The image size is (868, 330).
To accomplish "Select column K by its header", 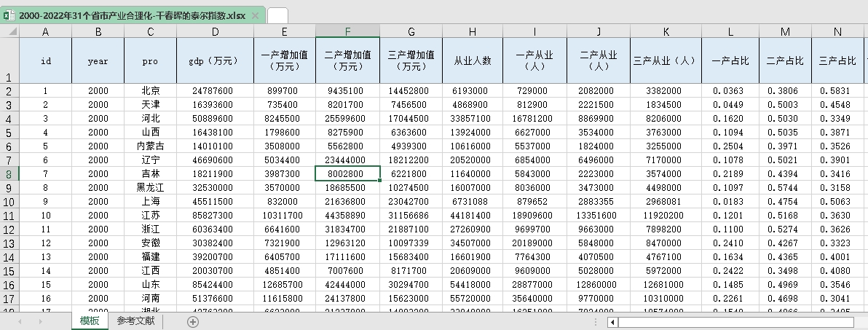I will [666, 31].
